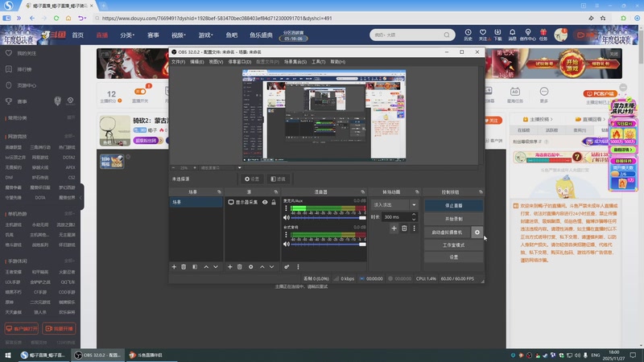Image resolution: width=644 pixels, height=362 pixels.
Task: Open Desktop Audio channel three-dot options
Action: coord(286,235)
